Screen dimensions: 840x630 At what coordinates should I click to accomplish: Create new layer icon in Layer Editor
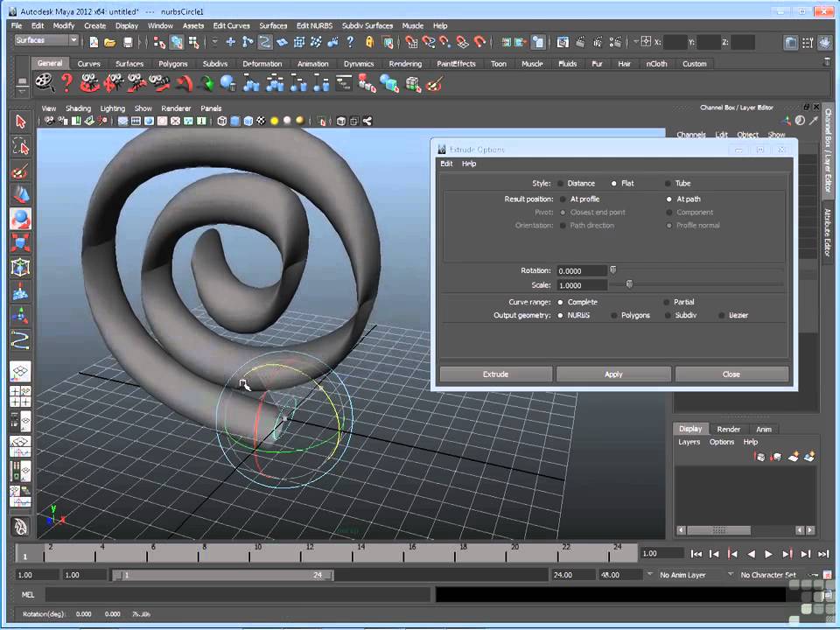coord(794,457)
